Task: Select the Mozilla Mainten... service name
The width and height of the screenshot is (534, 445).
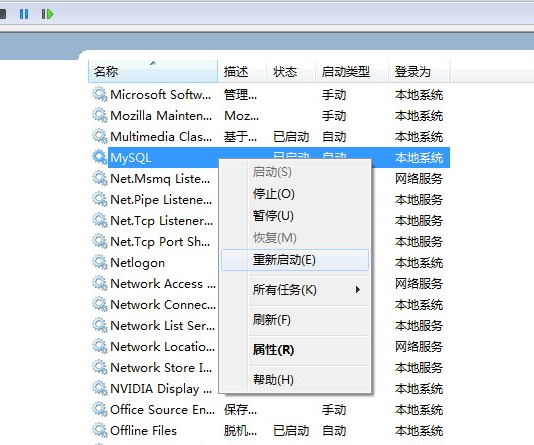Action: coord(161,115)
